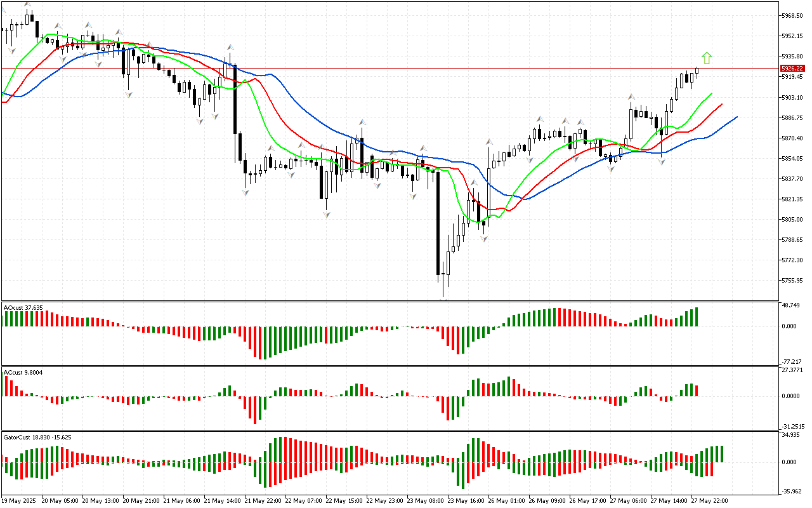Click the right end of the blue Alligator line

point(736,117)
